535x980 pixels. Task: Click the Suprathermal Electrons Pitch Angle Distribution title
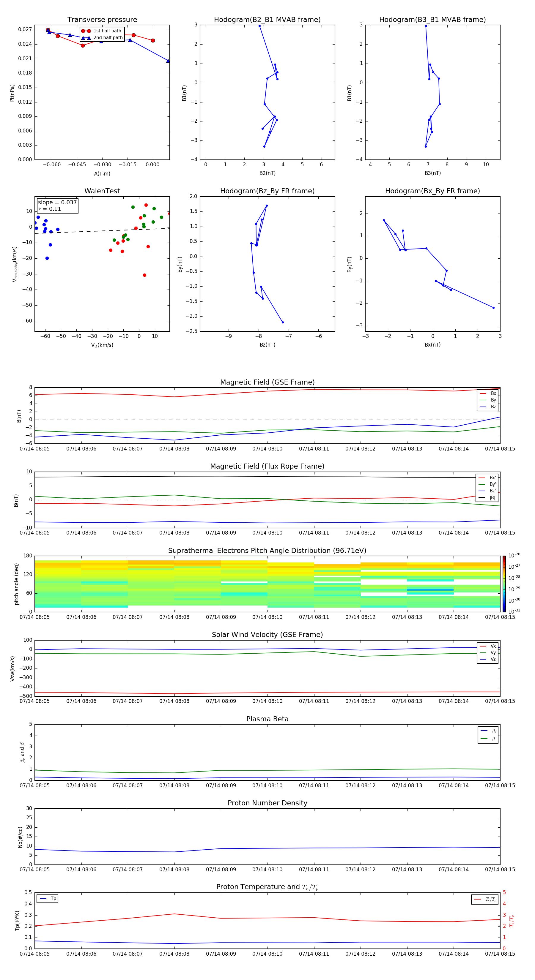click(267, 551)
